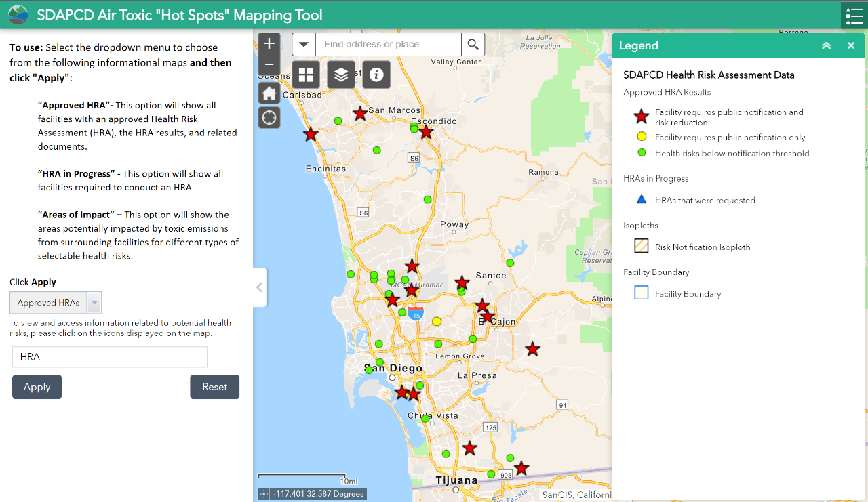The height and width of the screenshot is (502, 868).
Task: Select green dot northeast of Santee
Action: pyautogui.click(x=510, y=263)
